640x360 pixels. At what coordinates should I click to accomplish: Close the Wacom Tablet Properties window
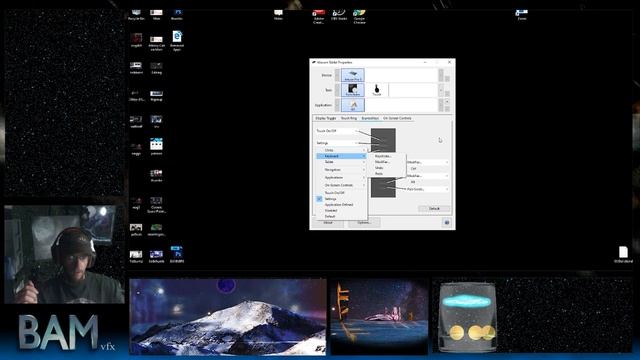pyautogui.click(x=449, y=62)
